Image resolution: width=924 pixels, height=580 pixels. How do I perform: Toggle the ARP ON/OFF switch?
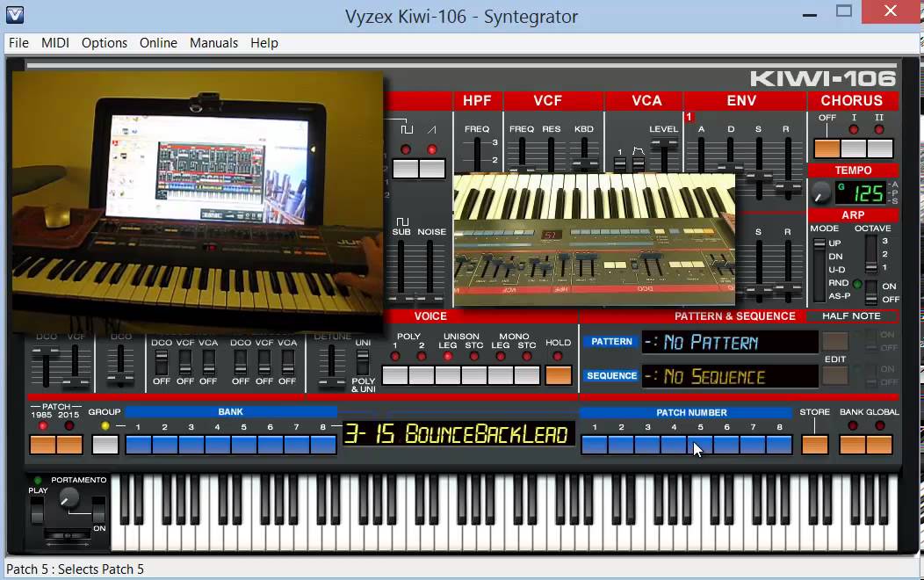(x=871, y=293)
